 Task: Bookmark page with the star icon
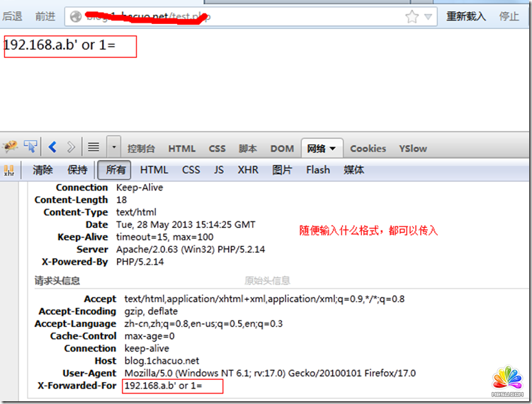pyautogui.click(x=412, y=16)
